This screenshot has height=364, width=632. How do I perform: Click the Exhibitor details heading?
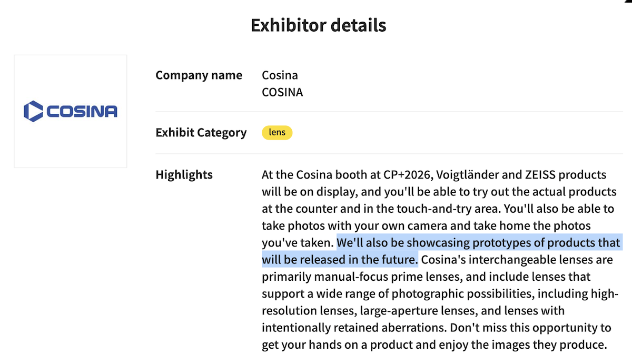[x=318, y=25]
